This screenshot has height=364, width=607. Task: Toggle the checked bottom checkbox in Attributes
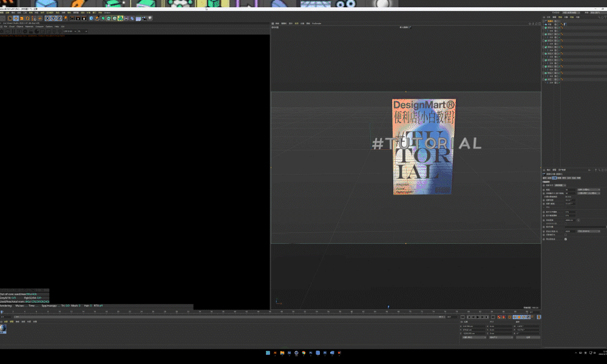[566, 239]
